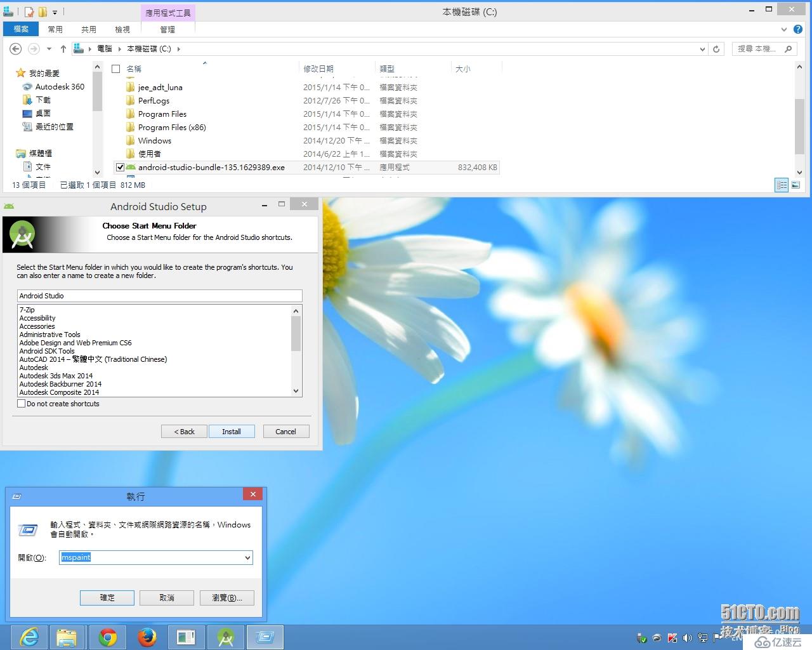This screenshot has width=812, height=650.
Task: Click the search magnifier in Explorer search box
Action: 789,49
